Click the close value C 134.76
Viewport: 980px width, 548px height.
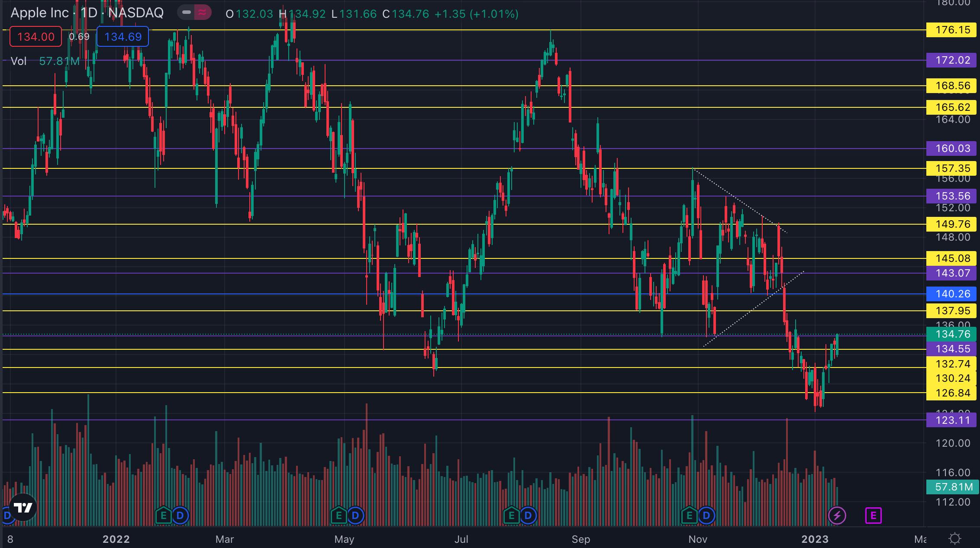(x=406, y=14)
